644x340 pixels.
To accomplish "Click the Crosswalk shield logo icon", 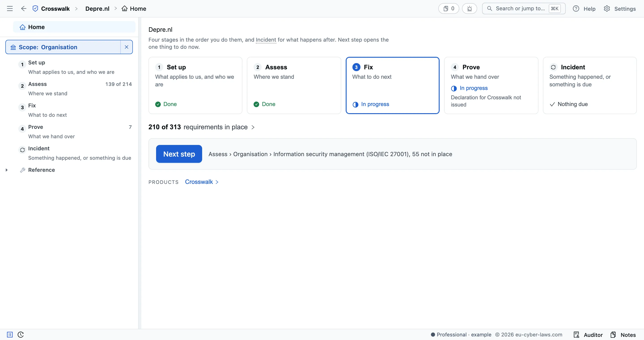I will pos(36,9).
